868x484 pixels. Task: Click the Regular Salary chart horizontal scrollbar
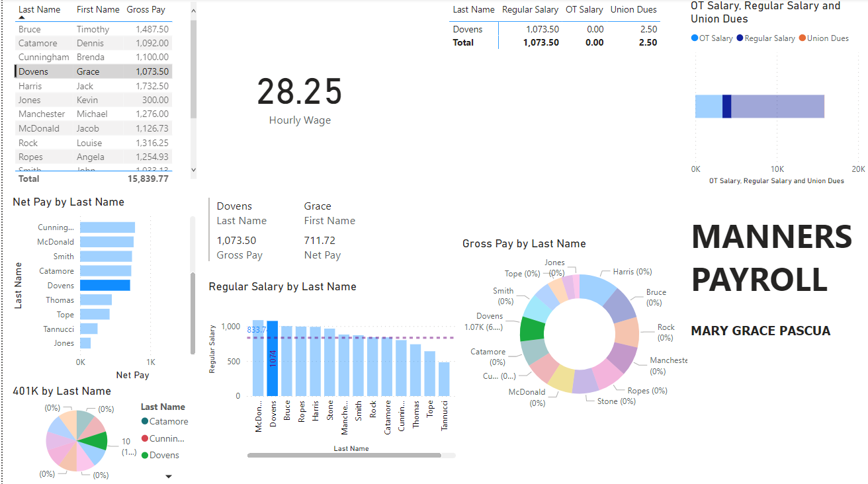pyautogui.click(x=344, y=455)
